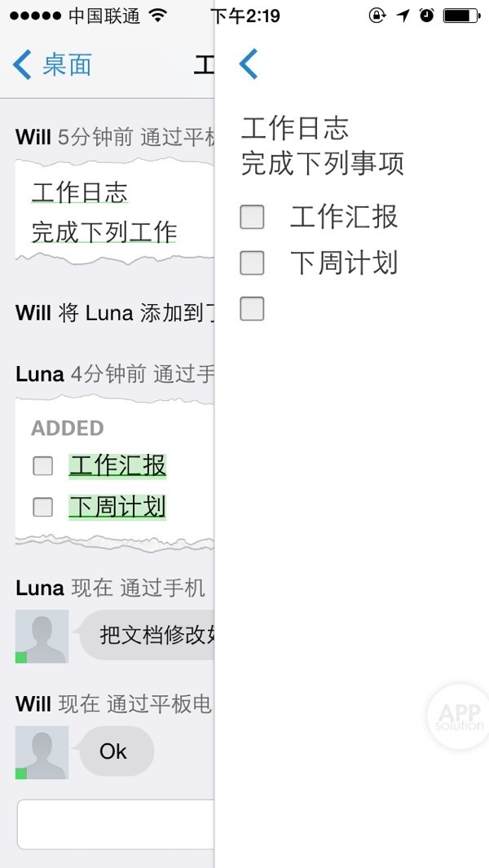Tap the battery indicator icon
489x868 pixels.
coord(461,15)
